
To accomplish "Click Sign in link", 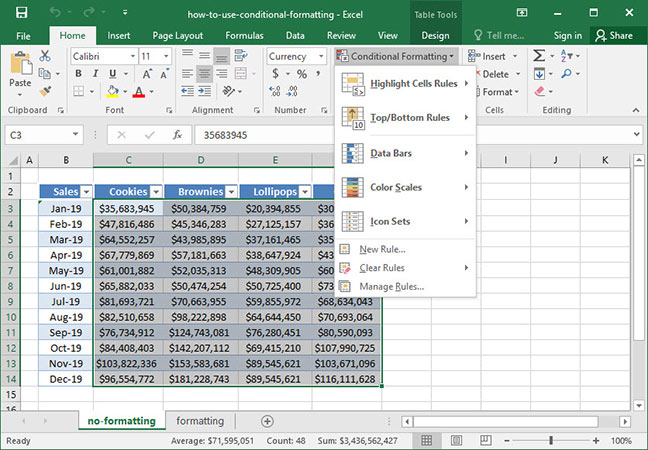I will (x=568, y=36).
